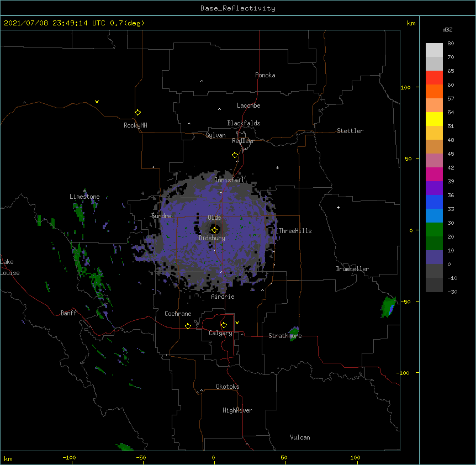Click the white plus marker north of Drumheller

[338, 207]
